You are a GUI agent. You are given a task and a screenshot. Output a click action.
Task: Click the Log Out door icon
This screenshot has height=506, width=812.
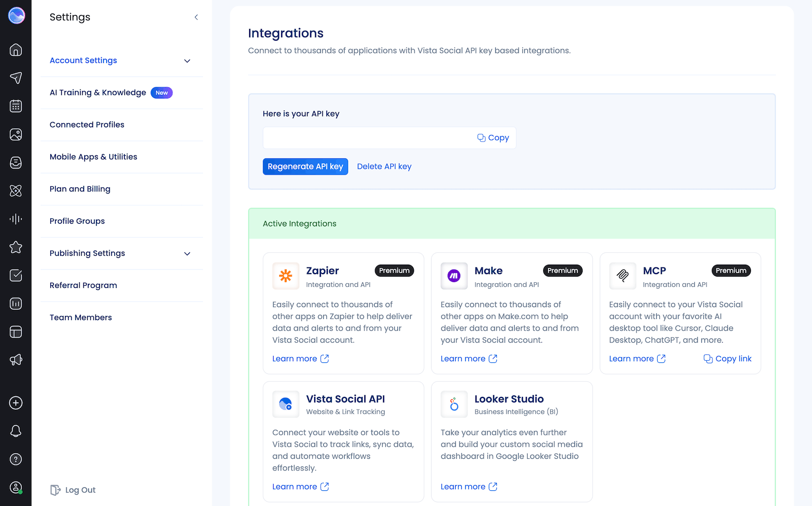[x=55, y=490]
